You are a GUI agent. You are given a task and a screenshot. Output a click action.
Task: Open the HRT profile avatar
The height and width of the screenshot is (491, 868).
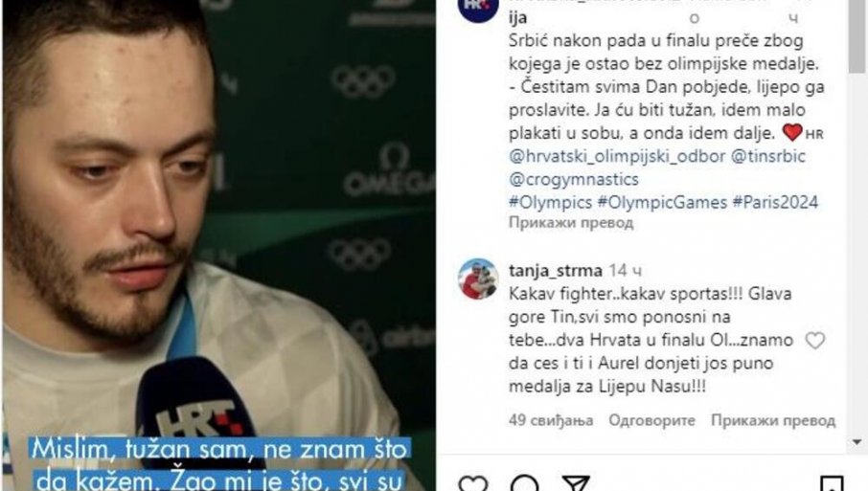[478, 8]
